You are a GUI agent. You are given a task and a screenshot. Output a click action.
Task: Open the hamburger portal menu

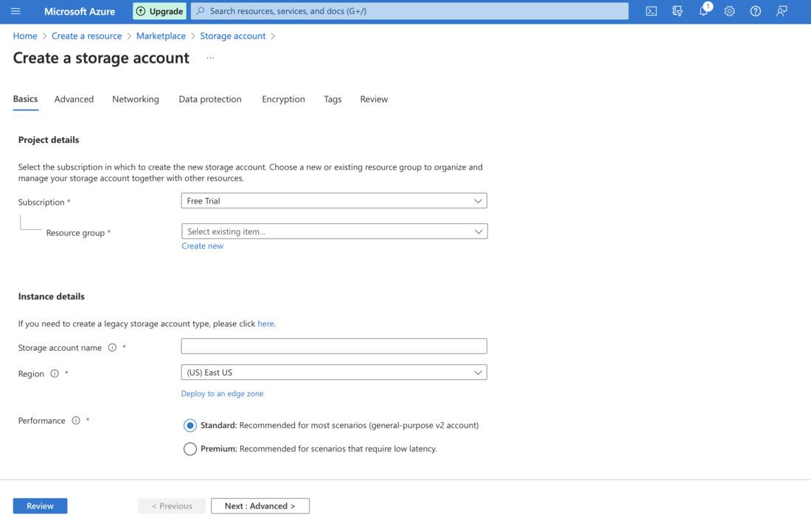click(15, 11)
